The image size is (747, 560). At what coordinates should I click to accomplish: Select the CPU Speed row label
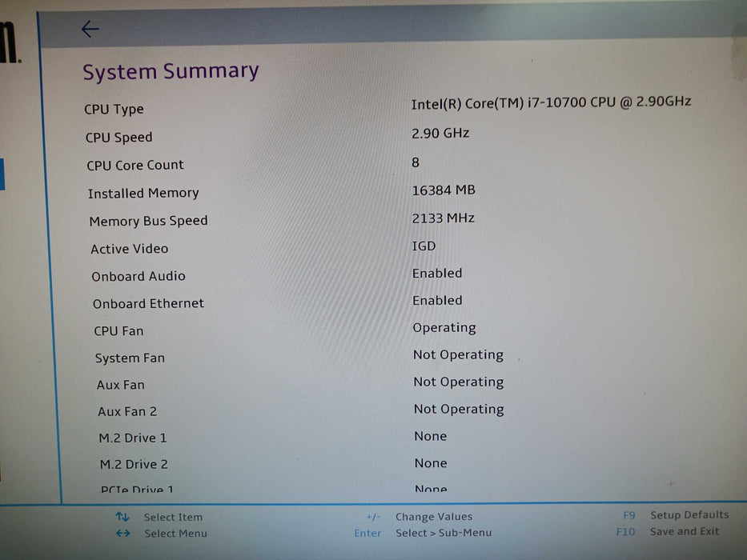[119, 137]
